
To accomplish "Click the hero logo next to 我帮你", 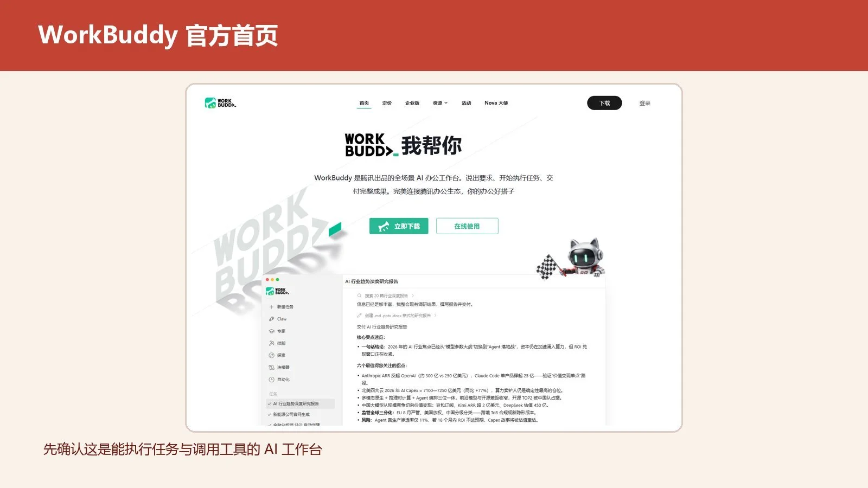I will tap(372, 145).
